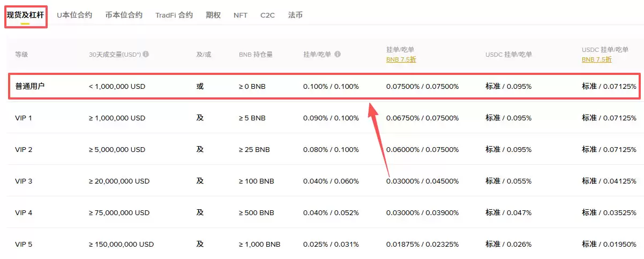Click the 0.06000% / 0.07500% discounted fee
Viewport: 644px width, 259px height.
point(422,149)
